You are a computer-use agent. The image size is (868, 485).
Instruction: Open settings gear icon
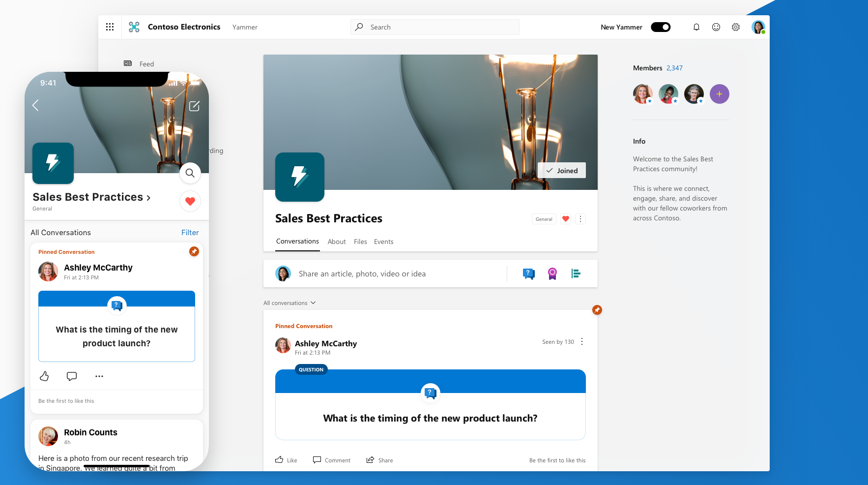click(x=736, y=27)
